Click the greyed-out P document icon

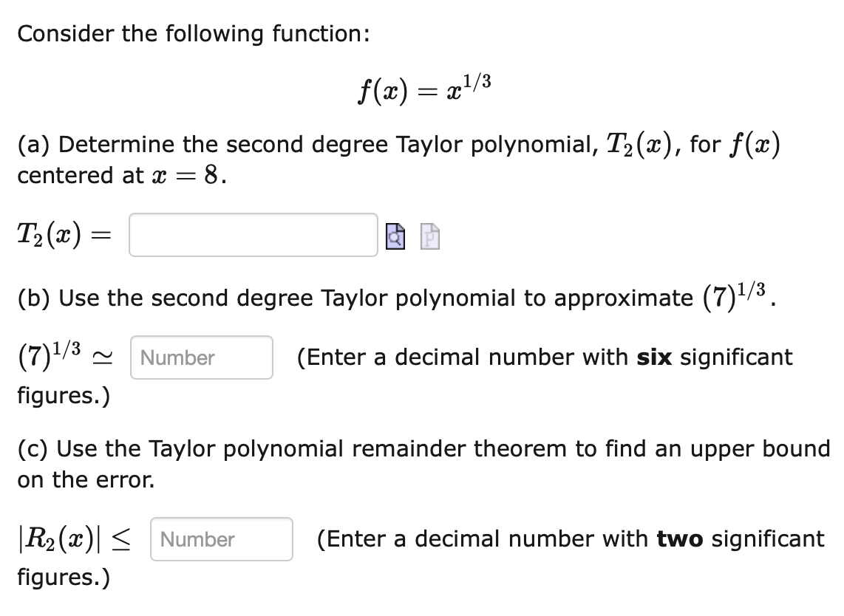pyautogui.click(x=429, y=236)
